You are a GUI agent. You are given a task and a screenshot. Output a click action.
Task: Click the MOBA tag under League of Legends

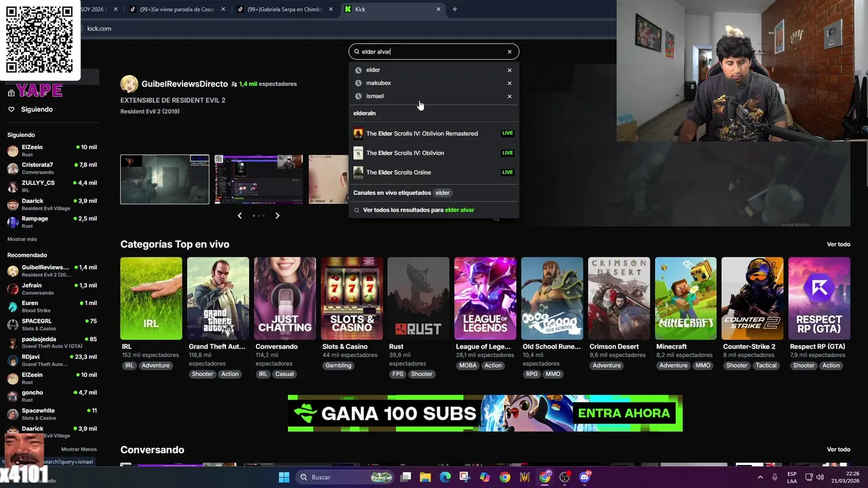pos(468,365)
